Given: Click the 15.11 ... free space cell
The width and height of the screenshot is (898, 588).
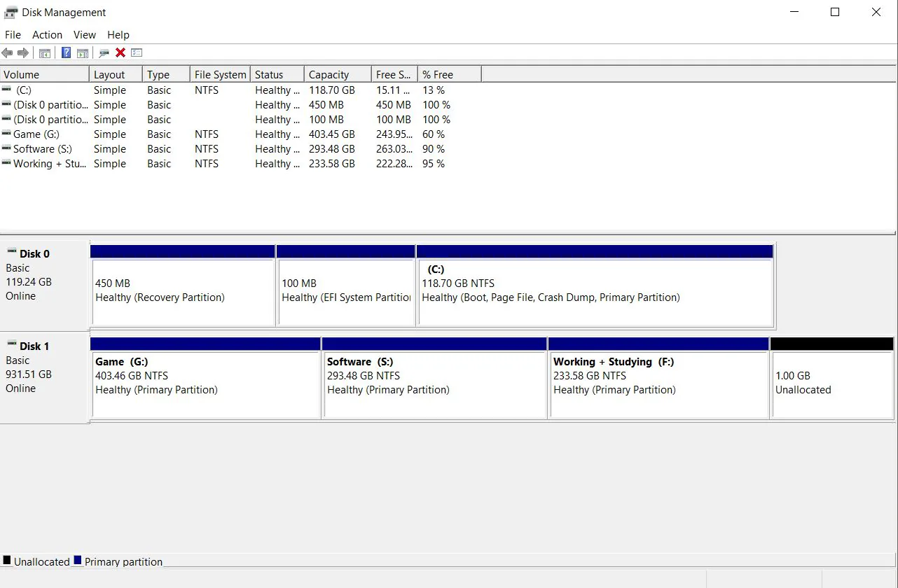Looking at the screenshot, I should coord(393,90).
